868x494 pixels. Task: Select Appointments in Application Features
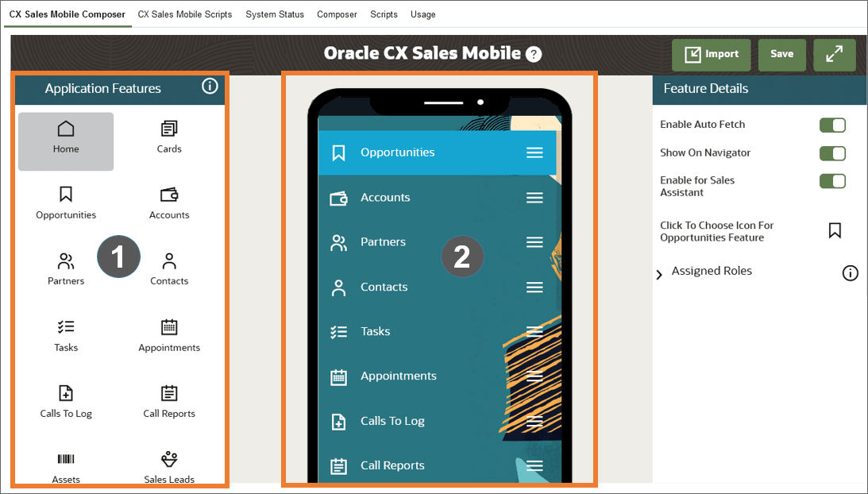coord(169,336)
